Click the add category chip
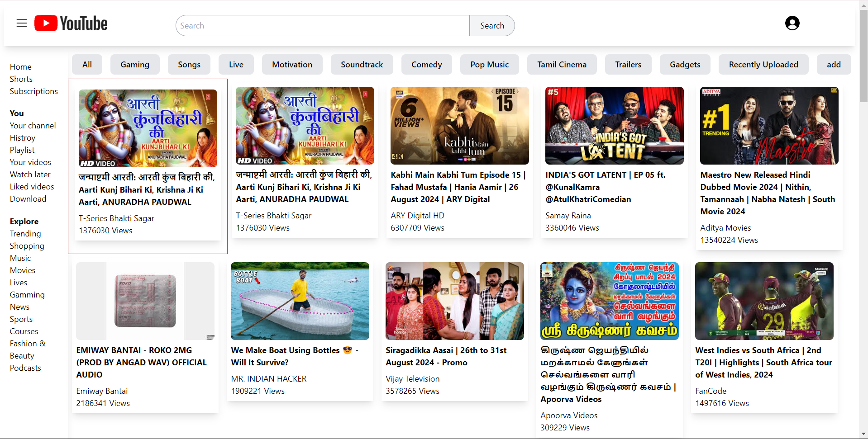The image size is (868, 439). tap(833, 65)
